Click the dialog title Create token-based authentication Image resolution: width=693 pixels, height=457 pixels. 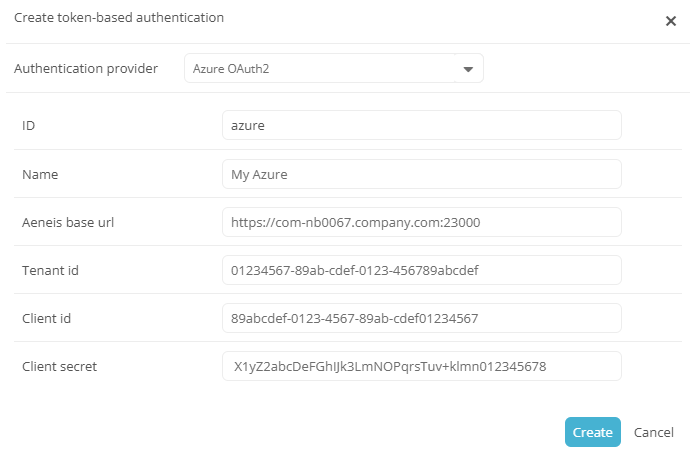(119, 18)
